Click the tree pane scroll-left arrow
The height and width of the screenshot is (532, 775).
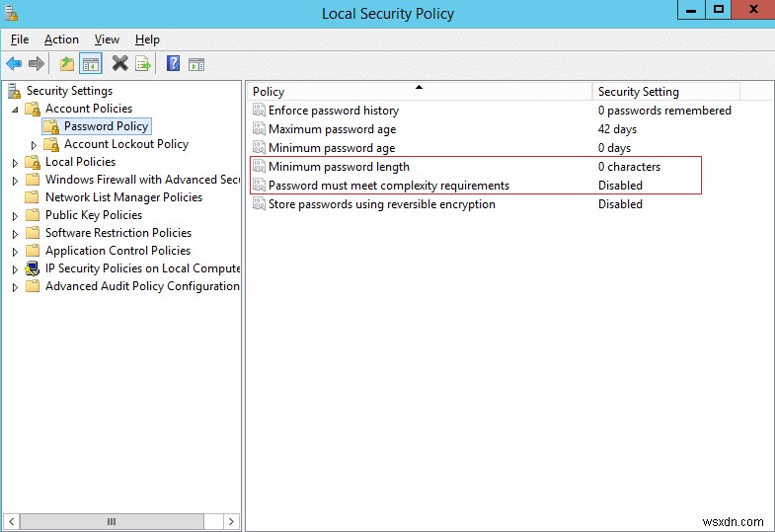click(11, 521)
